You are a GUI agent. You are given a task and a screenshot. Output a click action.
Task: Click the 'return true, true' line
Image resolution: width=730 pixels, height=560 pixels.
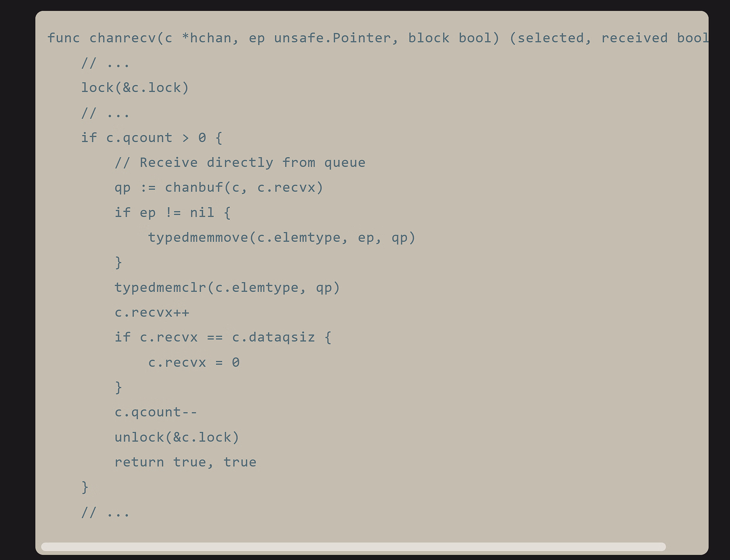coord(185,462)
